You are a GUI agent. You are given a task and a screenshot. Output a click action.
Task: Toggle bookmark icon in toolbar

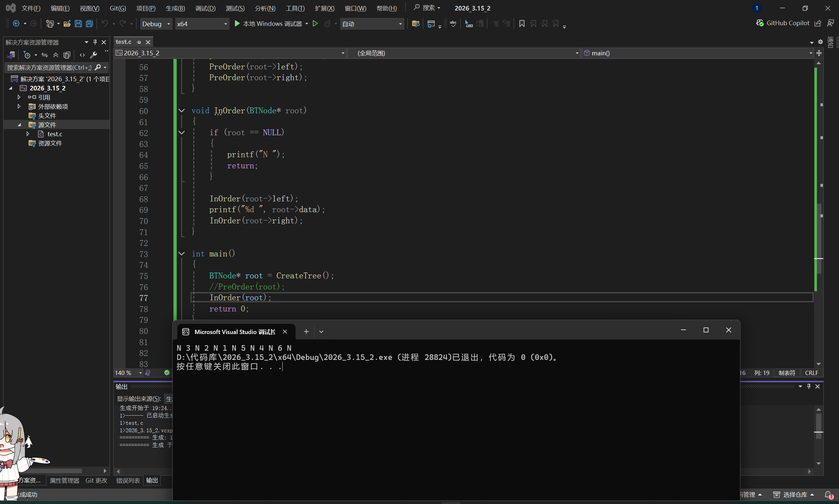[522, 24]
